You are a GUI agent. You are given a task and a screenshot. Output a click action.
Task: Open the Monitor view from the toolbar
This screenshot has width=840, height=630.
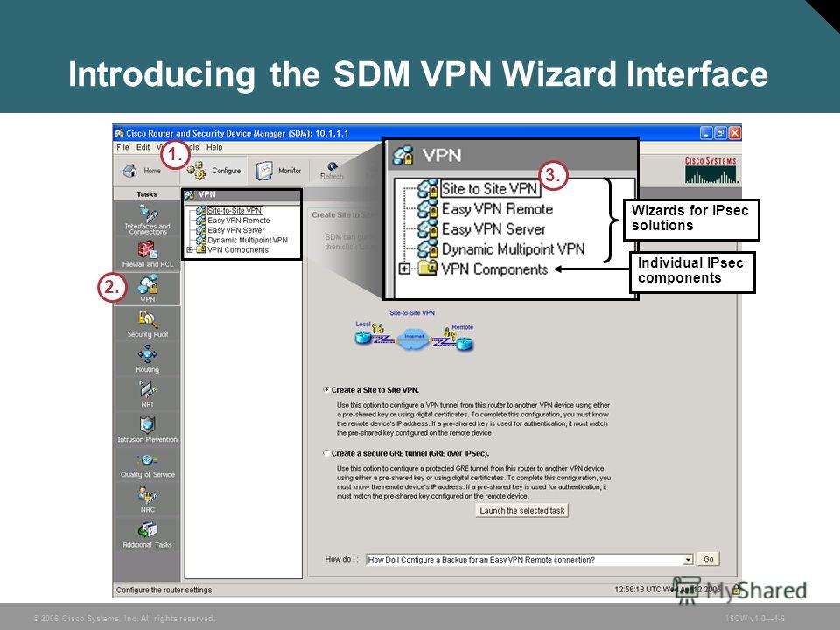click(278, 171)
